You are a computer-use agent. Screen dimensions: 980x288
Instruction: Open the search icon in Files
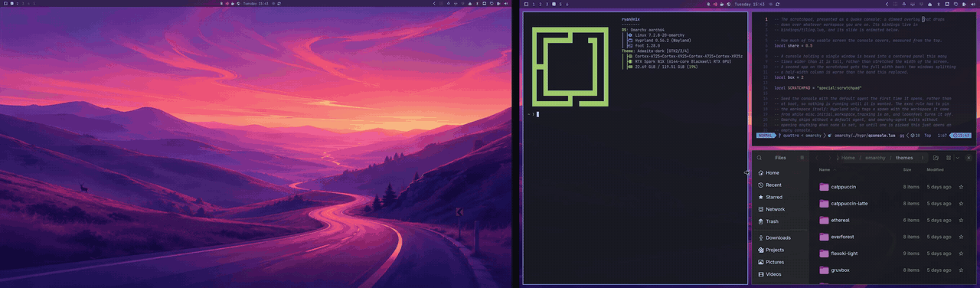tap(759, 158)
